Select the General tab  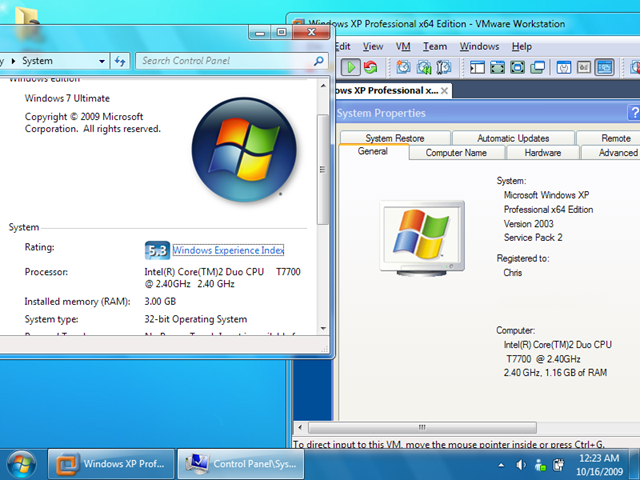click(373, 151)
